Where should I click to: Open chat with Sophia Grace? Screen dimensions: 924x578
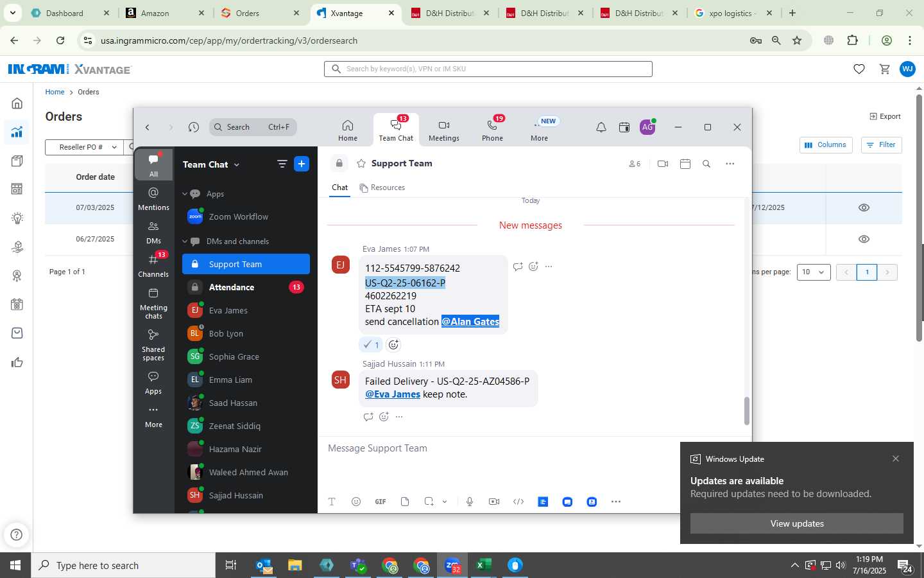[246, 356]
